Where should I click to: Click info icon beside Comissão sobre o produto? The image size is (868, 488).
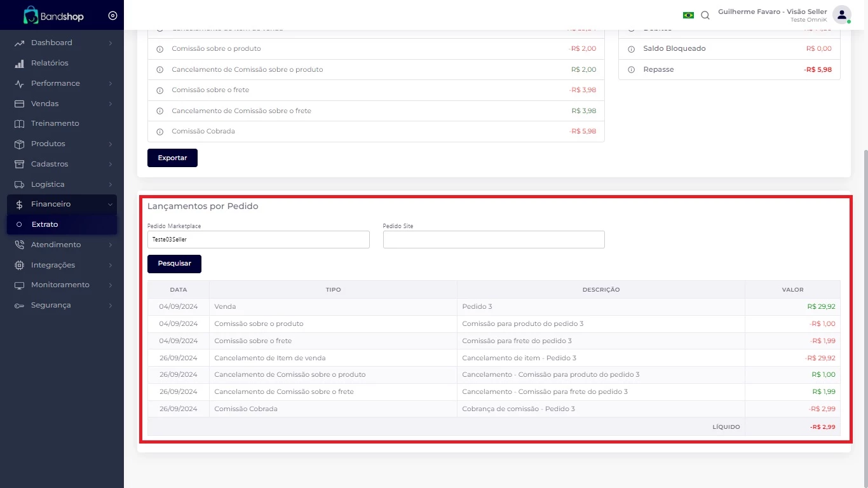coord(159,49)
